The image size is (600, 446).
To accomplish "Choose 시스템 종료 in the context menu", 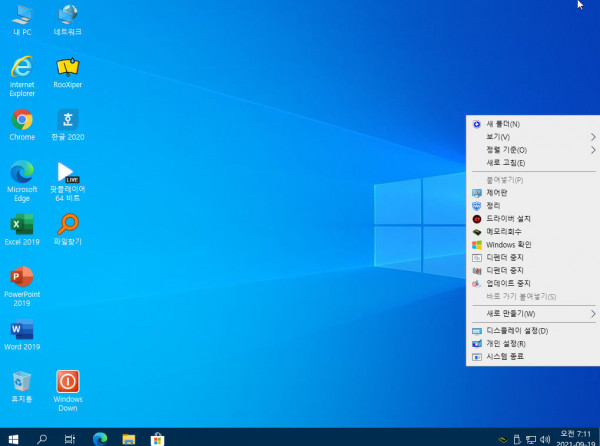I will [533, 357].
